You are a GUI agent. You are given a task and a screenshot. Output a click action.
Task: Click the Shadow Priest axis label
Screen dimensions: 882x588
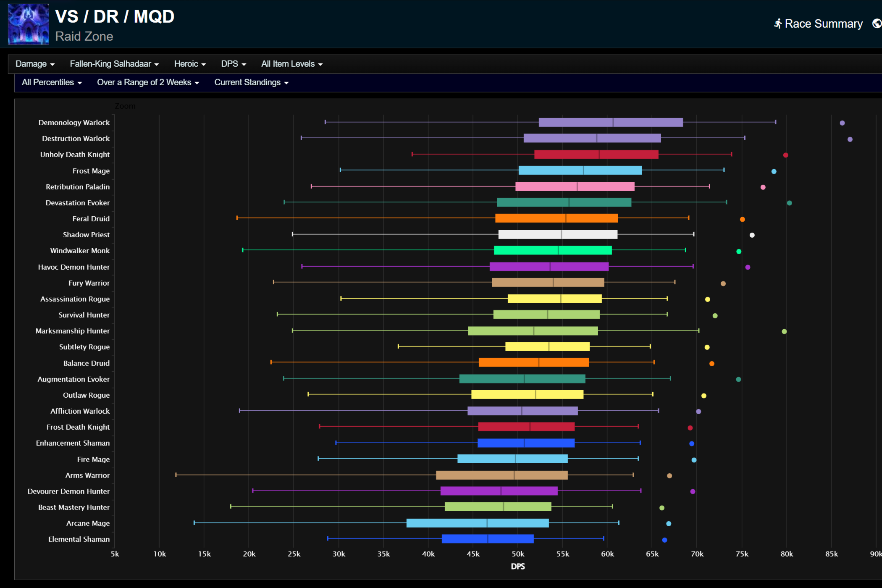tap(86, 235)
